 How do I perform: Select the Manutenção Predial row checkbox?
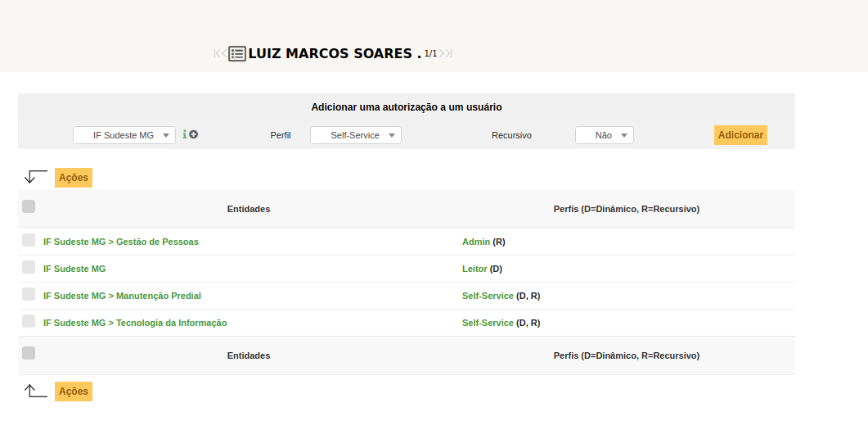[x=29, y=295]
